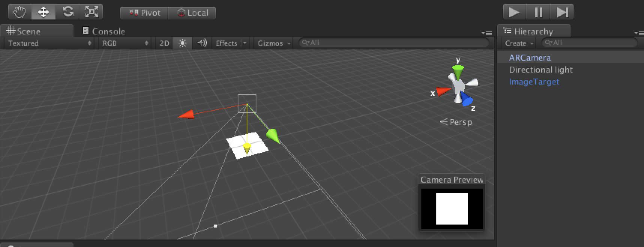Toggle Pivot/Center handle position
This screenshot has width=644, height=247.
(x=144, y=13)
